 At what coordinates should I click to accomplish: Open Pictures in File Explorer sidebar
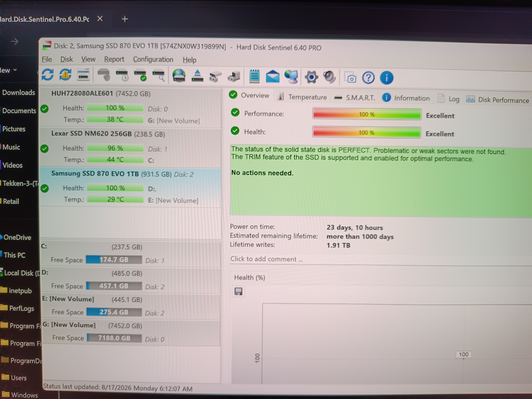tap(14, 129)
